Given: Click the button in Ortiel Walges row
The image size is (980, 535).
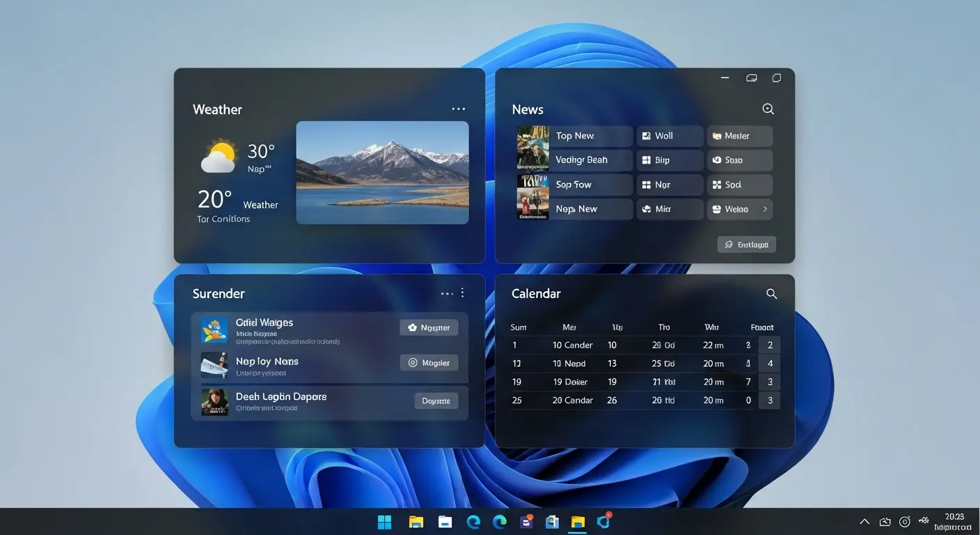Looking at the screenshot, I should [x=429, y=327].
